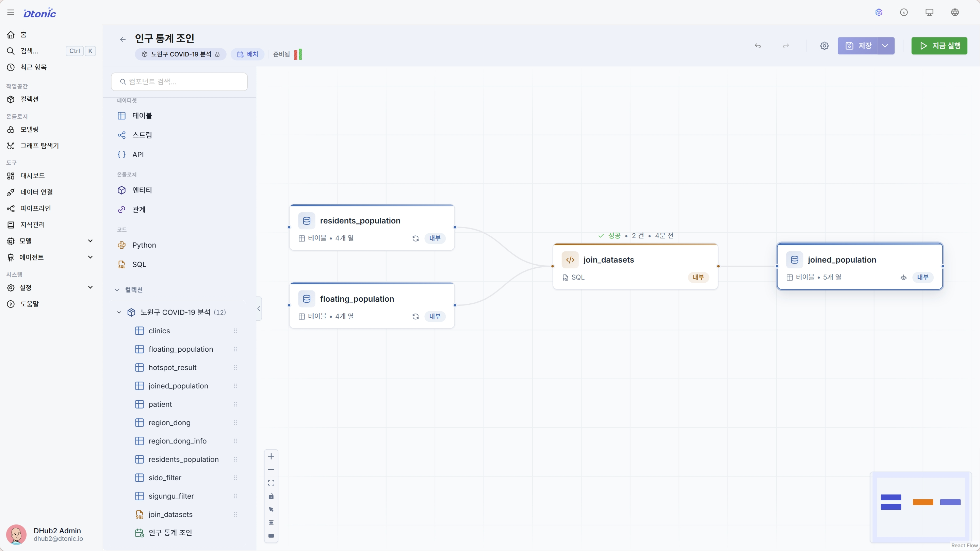Click refresh icon on residents_population node
The width and height of the screenshot is (980, 551).
415,238
